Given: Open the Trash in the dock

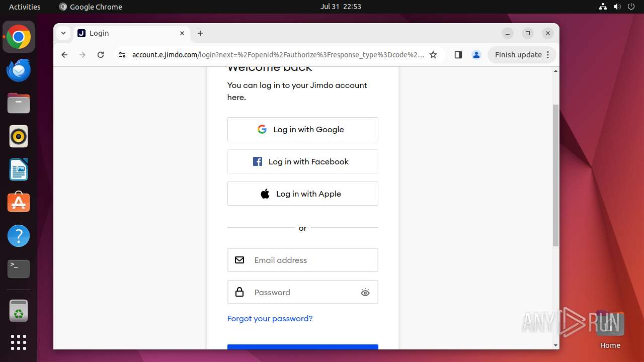Looking at the screenshot, I should coord(19,311).
